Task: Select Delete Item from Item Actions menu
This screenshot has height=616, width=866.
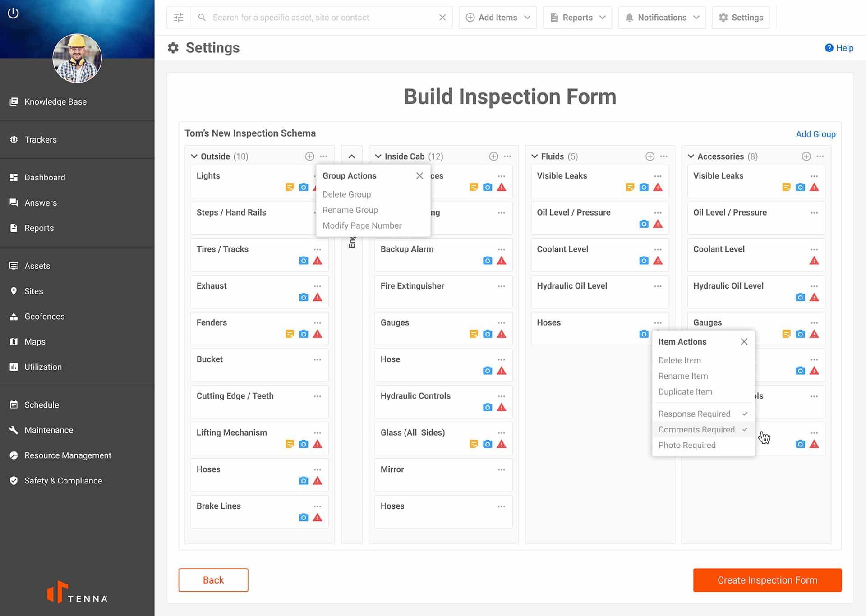Action: click(x=679, y=360)
